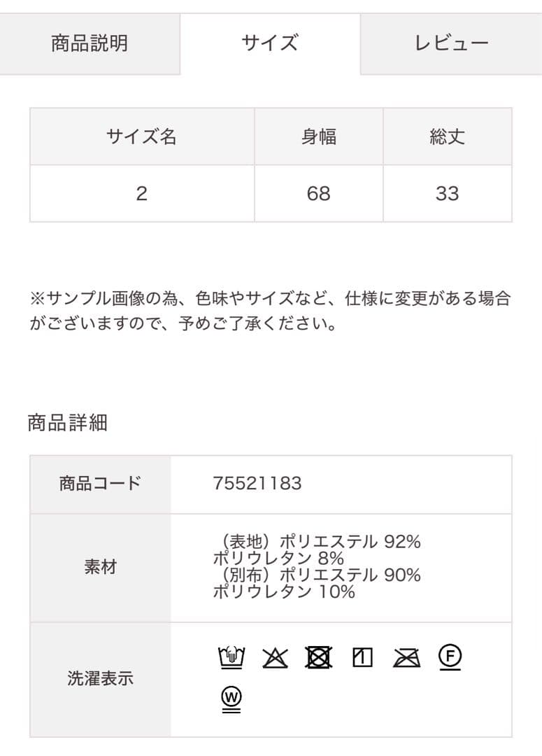Select the line-dry care symbol
542x756 pixels.
(x=361, y=657)
